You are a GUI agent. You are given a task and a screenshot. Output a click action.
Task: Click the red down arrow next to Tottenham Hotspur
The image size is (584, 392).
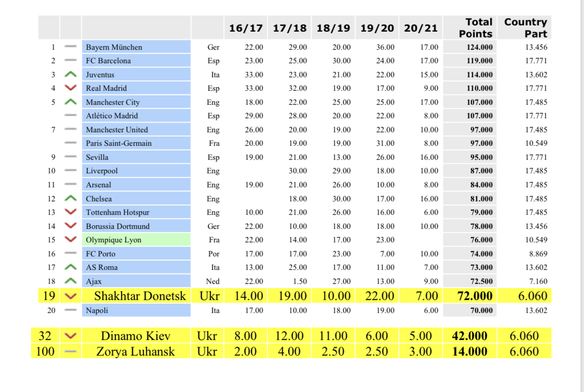point(71,212)
